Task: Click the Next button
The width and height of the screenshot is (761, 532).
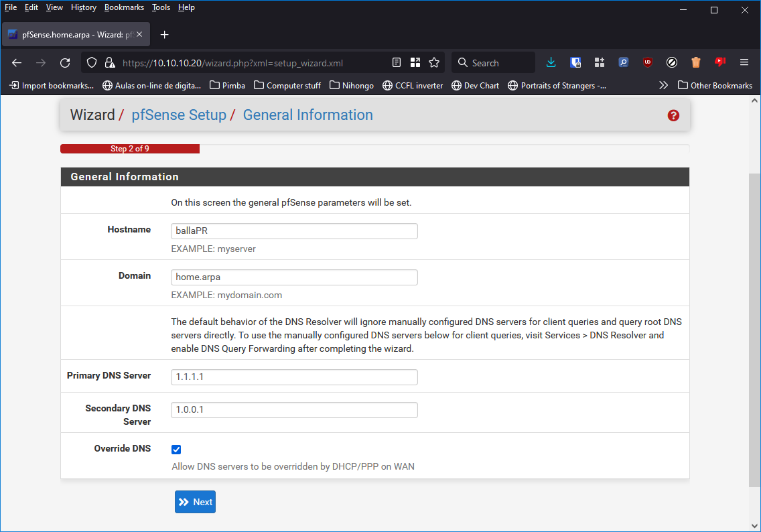Action: coord(195,502)
